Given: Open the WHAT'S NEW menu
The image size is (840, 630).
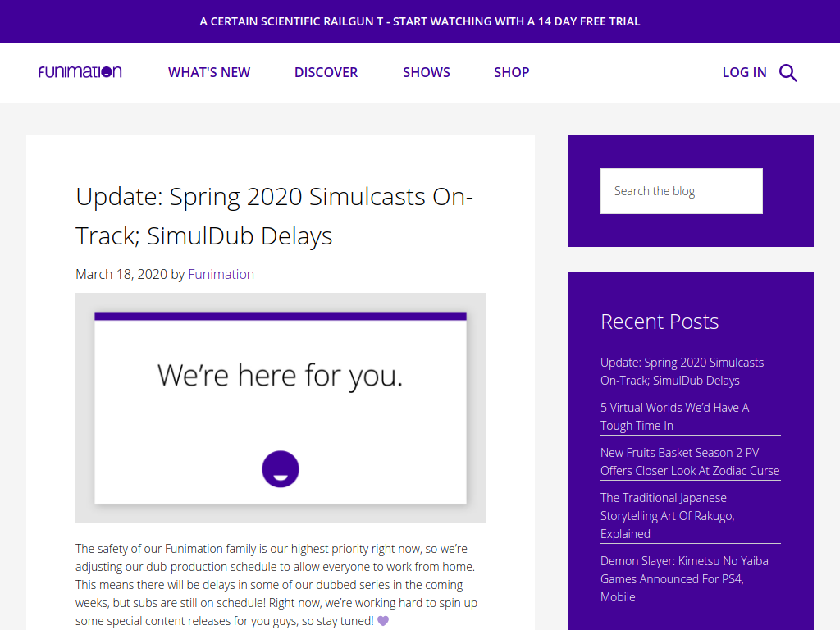Looking at the screenshot, I should pyautogui.click(x=209, y=72).
